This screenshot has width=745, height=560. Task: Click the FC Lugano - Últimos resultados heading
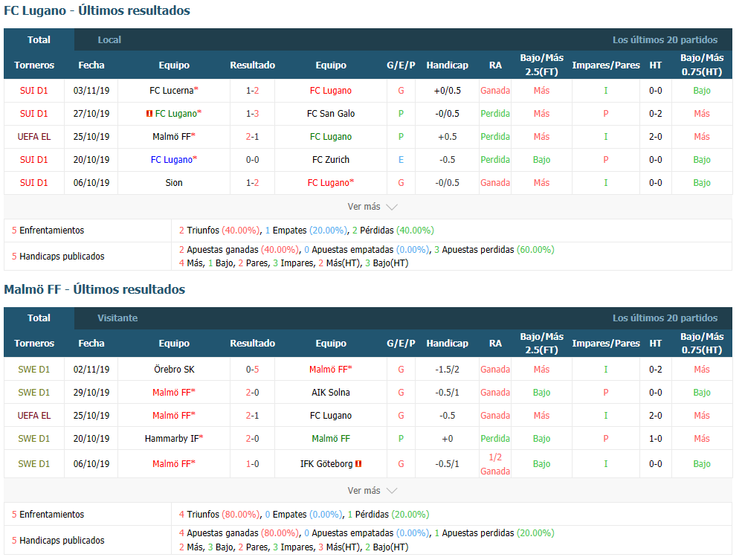pos(97,10)
